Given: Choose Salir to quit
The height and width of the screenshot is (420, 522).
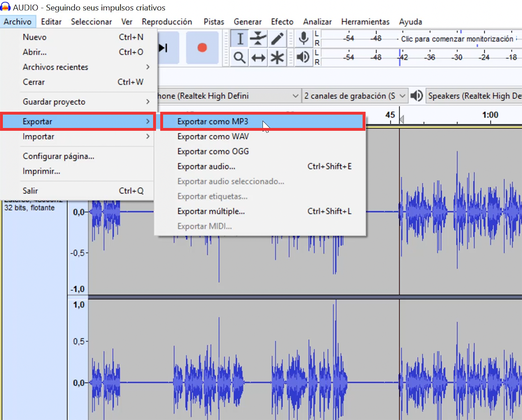Looking at the screenshot, I should pyautogui.click(x=78, y=190).
